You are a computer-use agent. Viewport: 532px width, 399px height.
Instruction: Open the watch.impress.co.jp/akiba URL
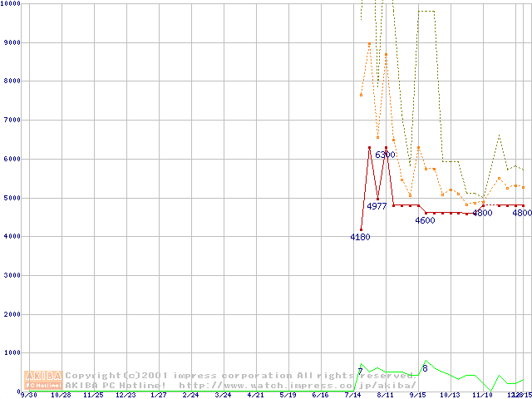pyautogui.click(x=297, y=385)
